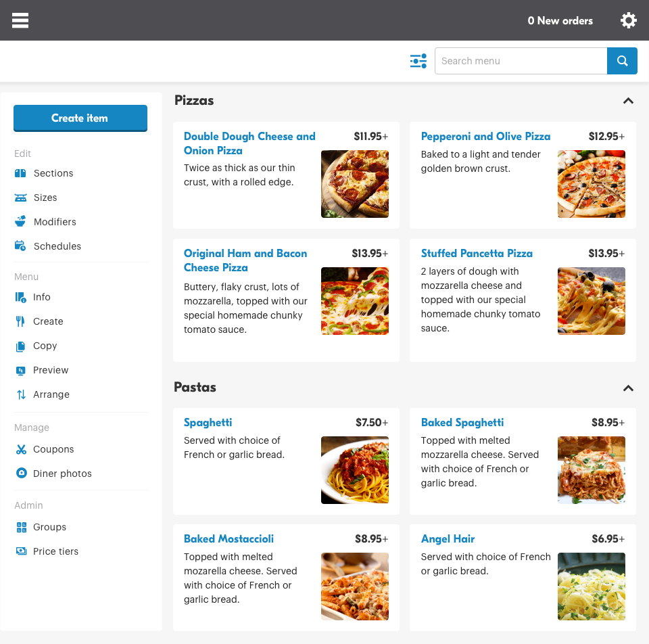The image size is (649, 644).
Task: Open Schedules from the sidebar
Action: (57, 246)
